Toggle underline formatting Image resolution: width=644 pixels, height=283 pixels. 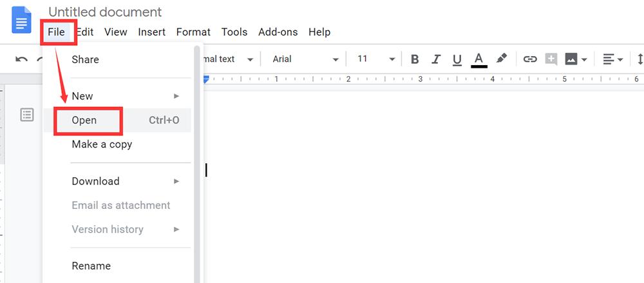click(457, 59)
